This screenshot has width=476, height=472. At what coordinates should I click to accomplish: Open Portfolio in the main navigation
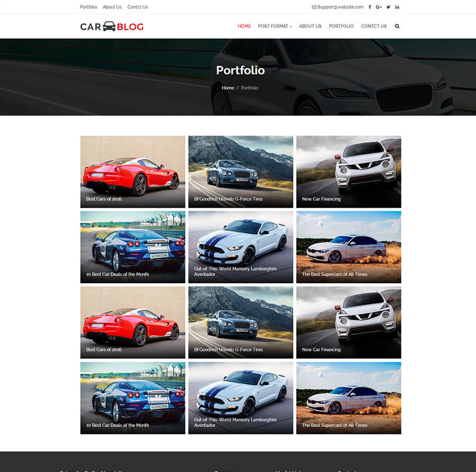341,26
